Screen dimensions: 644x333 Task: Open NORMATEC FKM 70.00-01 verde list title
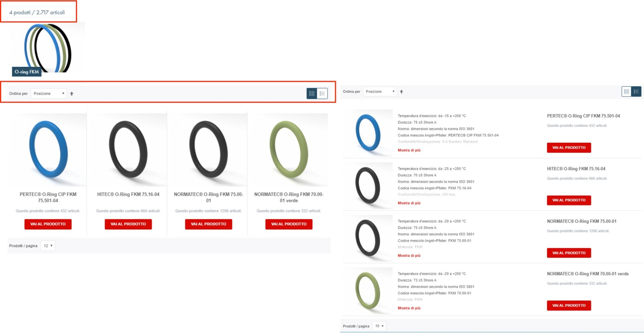tap(588, 274)
